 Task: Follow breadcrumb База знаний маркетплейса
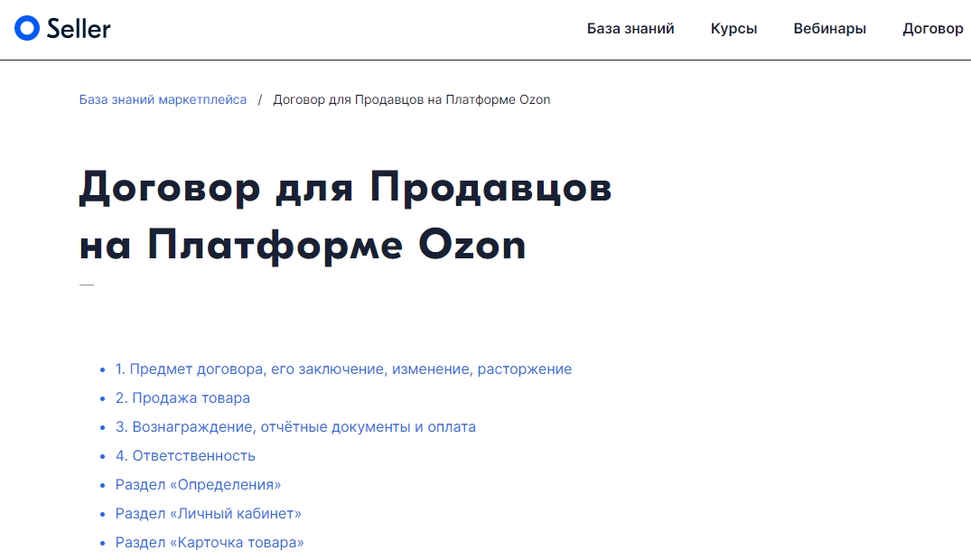pyautogui.click(x=163, y=99)
